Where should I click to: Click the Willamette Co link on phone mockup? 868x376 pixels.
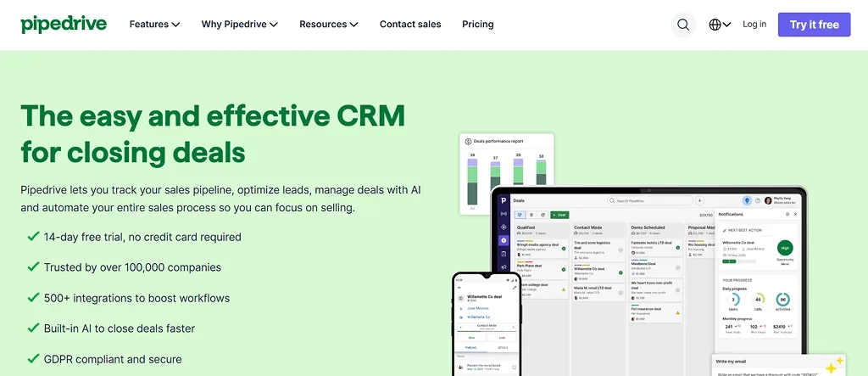click(x=478, y=317)
